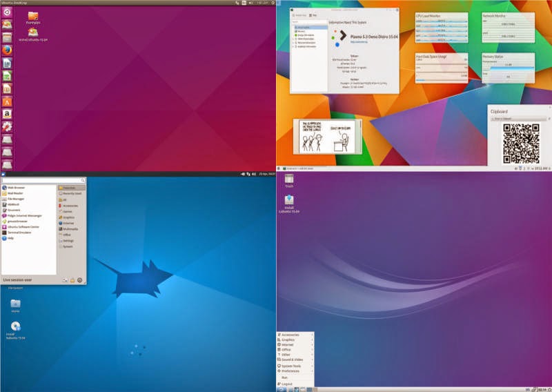Expand Preferences submenu in Lubuntu menu
The width and height of the screenshot is (552, 392).
pos(295,371)
